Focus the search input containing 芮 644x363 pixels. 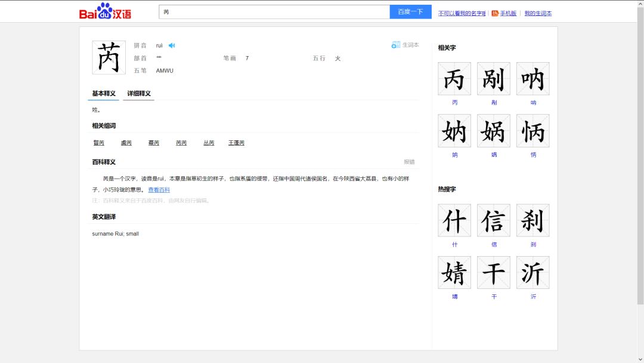tap(274, 12)
